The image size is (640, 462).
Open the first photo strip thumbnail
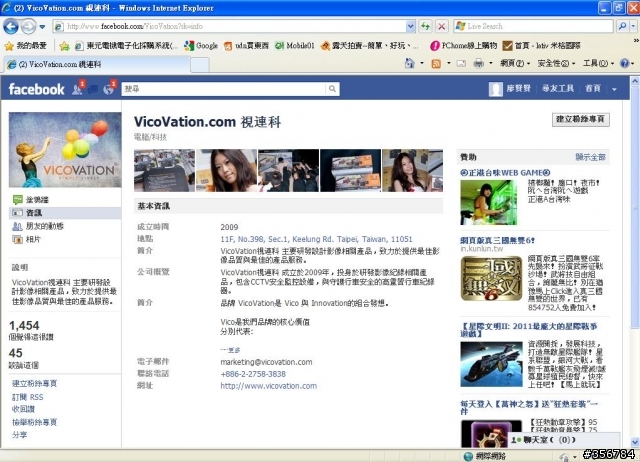click(164, 171)
